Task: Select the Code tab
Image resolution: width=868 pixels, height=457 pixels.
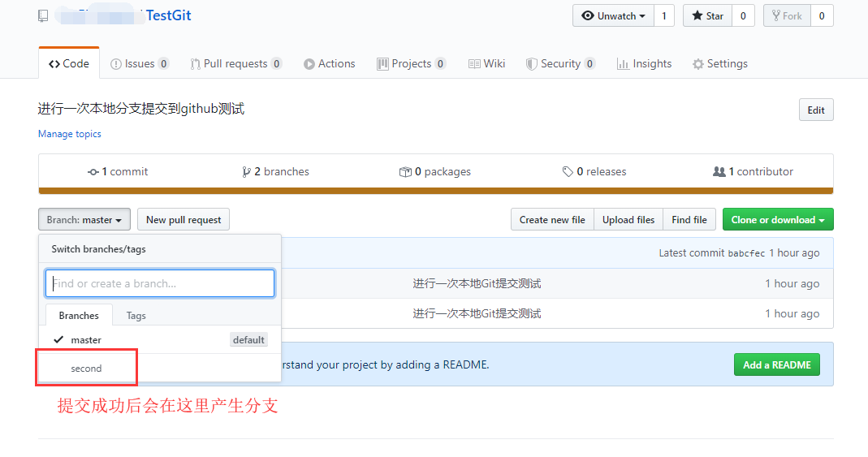Action: (69, 63)
